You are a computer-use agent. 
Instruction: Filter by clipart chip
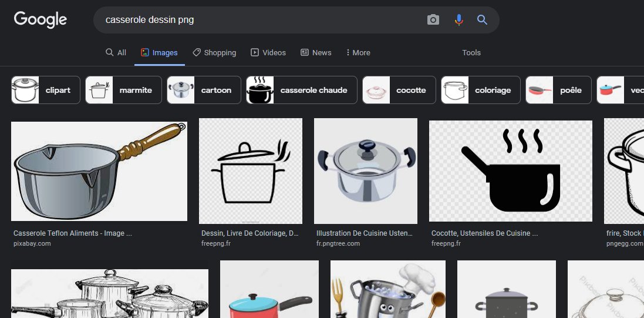[46, 90]
